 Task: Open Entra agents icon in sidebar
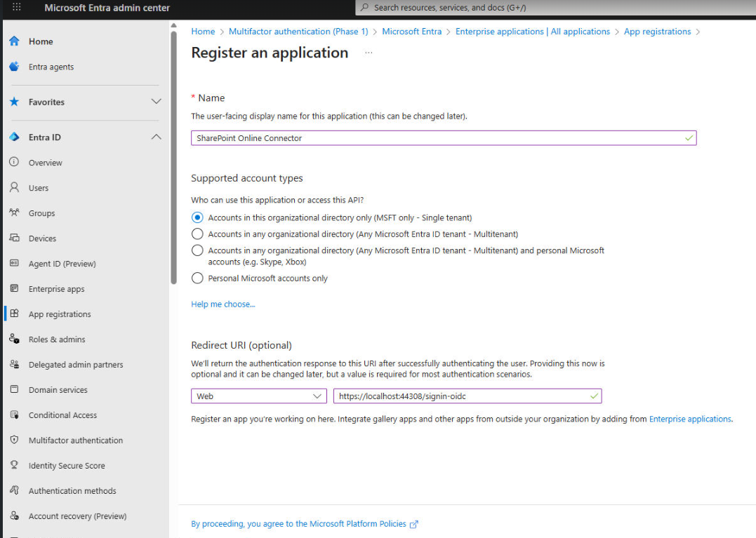pyautogui.click(x=14, y=67)
